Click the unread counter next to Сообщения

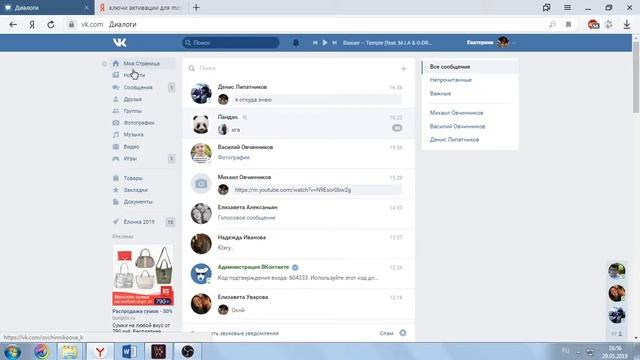[x=171, y=87]
